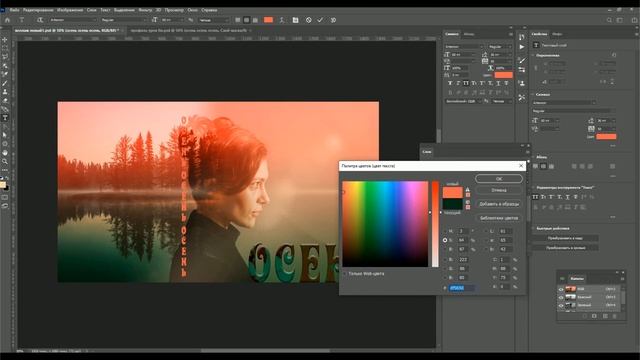Select the Lasso tool

tap(5, 57)
